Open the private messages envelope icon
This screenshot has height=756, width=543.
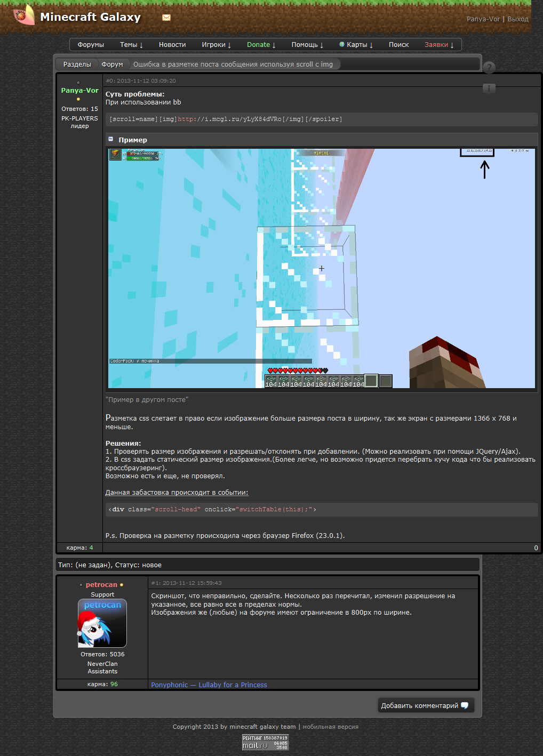(x=166, y=18)
